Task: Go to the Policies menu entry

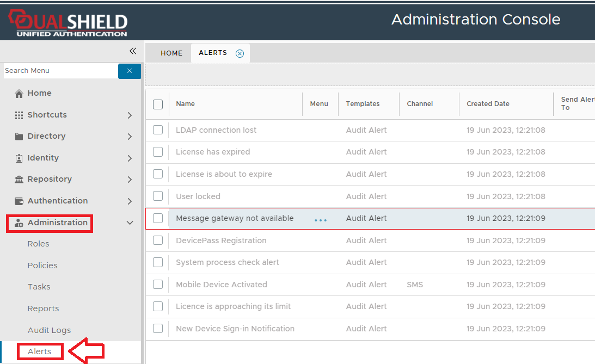Action: pyautogui.click(x=42, y=266)
